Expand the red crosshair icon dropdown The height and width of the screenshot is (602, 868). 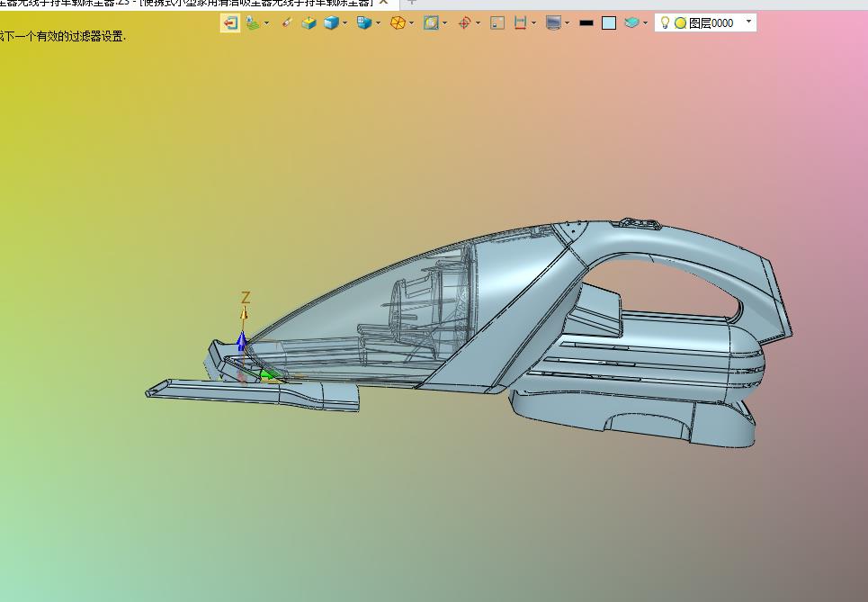(x=479, y=22)
